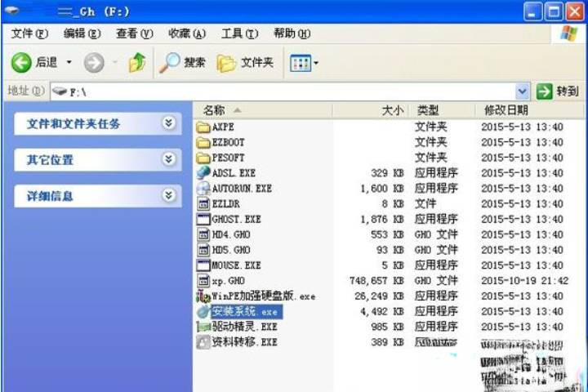Image resolution: width=588 pixels, height=392 pixels.
Task: Click the file name AUTORUN.EXE
Action: [x=242, y=189]
